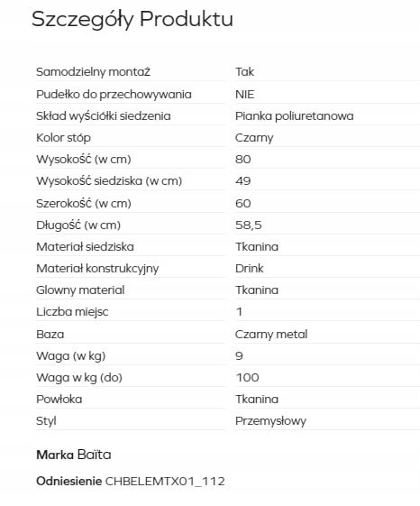Click the Baïta brand name
The height and width of the screenshot is (506, 420).
point(95,455)
